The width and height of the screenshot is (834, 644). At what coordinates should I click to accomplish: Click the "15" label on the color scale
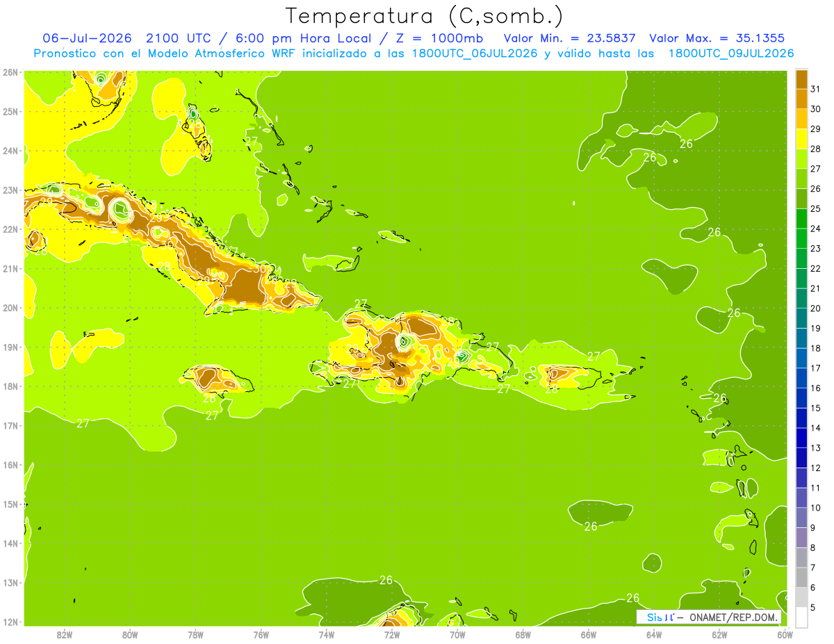tap(815, 408)
